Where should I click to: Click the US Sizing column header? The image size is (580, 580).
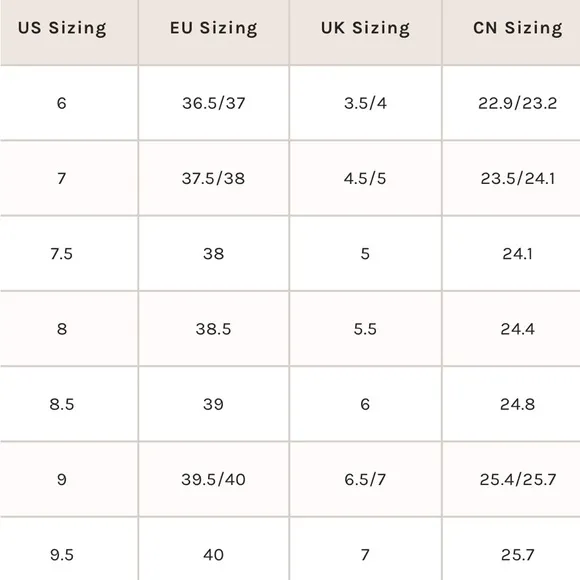(69, 32)
